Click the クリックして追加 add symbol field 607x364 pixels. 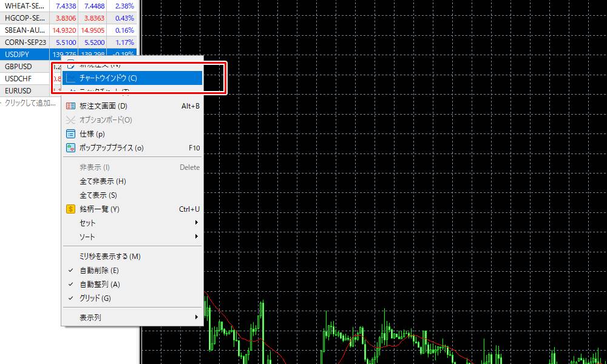[29, 103]
